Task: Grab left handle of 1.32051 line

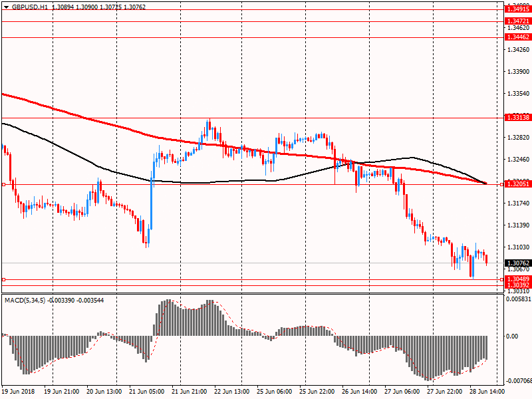Action: click(x=4, y=185)
